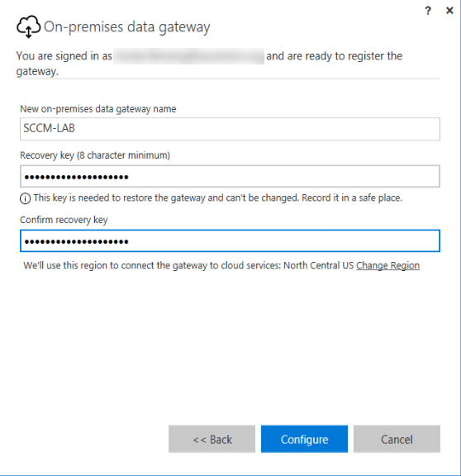Image resolution: width=461 pixels, height=476 pixels.
Task: Select the Recovery key password field
Action: click(230, 176)
